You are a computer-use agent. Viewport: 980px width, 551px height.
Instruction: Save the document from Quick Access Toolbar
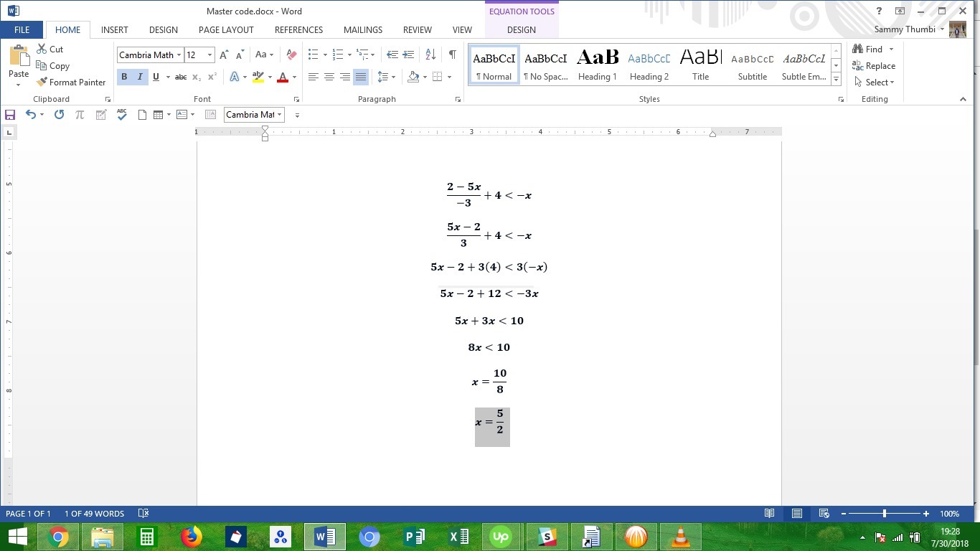coord(10,115)
